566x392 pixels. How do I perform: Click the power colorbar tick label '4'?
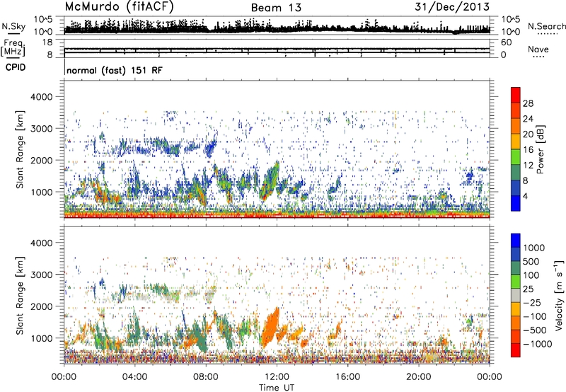point(525,196)
